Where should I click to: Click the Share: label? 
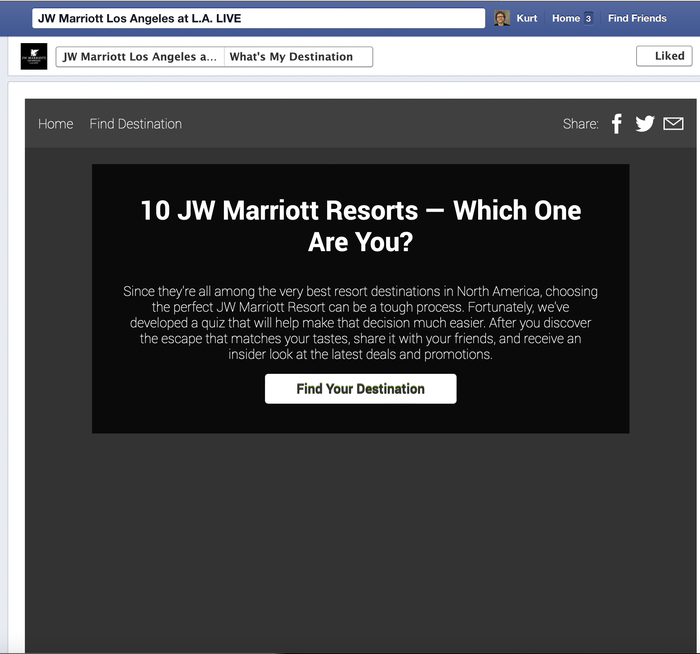click(x=580, y=124)
